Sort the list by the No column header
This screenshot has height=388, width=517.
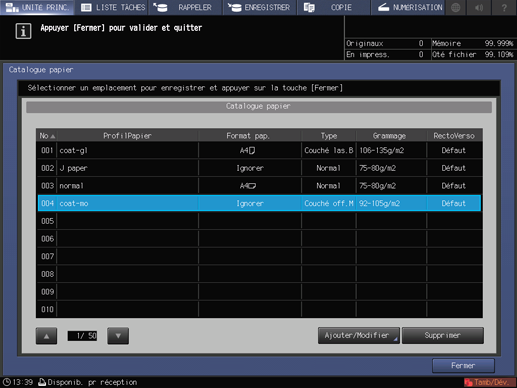[47, 136]
